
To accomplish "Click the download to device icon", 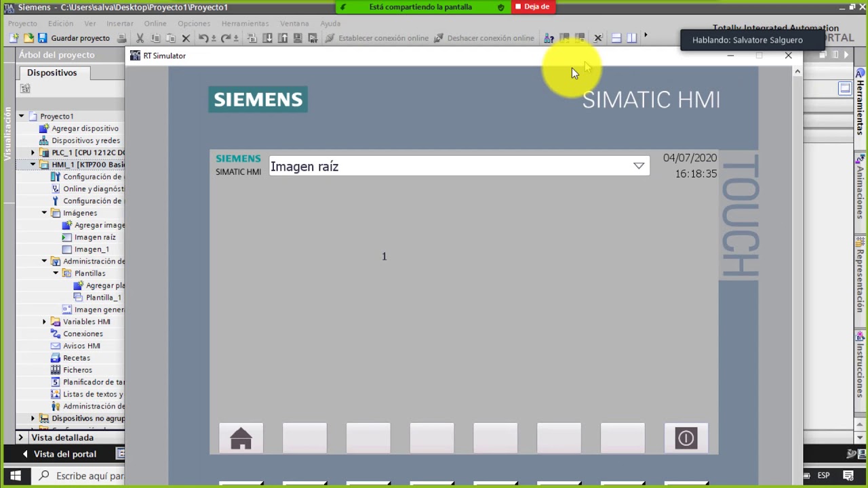I will (x=267, y=38).
